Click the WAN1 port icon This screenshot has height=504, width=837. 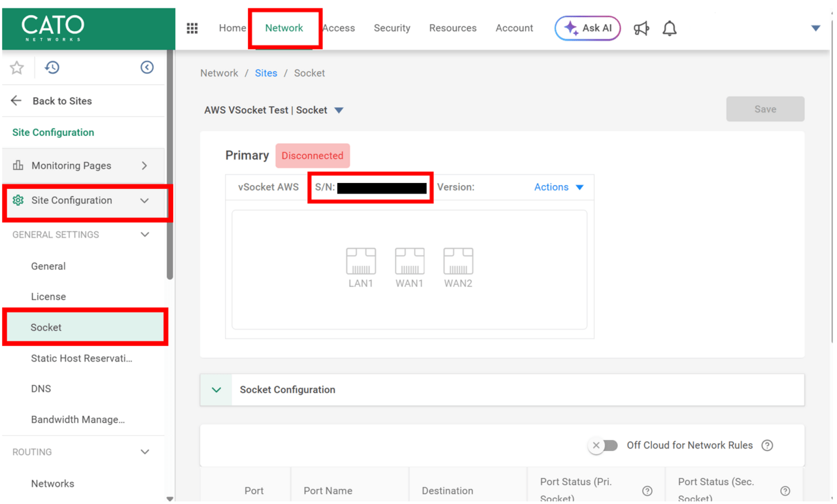point(409,261)
